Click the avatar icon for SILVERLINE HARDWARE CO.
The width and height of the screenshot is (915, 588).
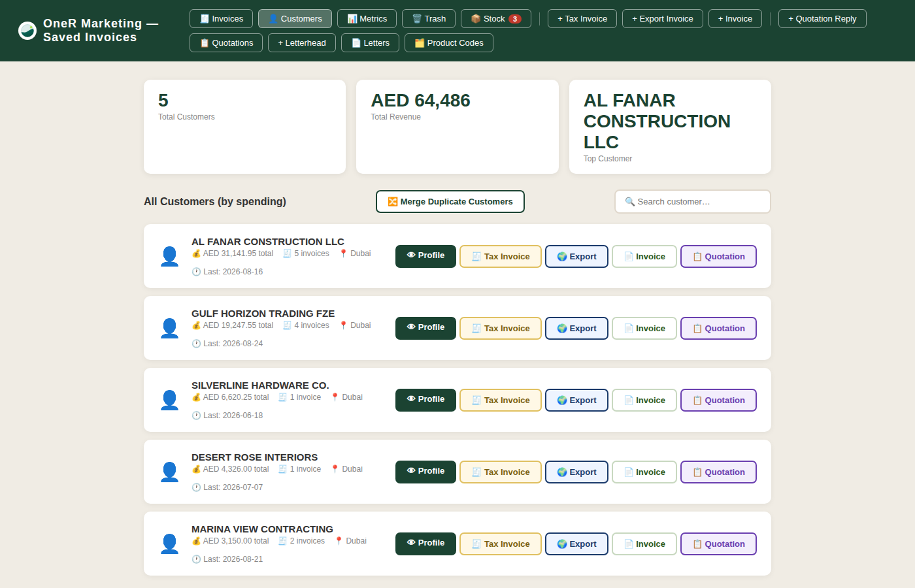(x=170, y=400)
